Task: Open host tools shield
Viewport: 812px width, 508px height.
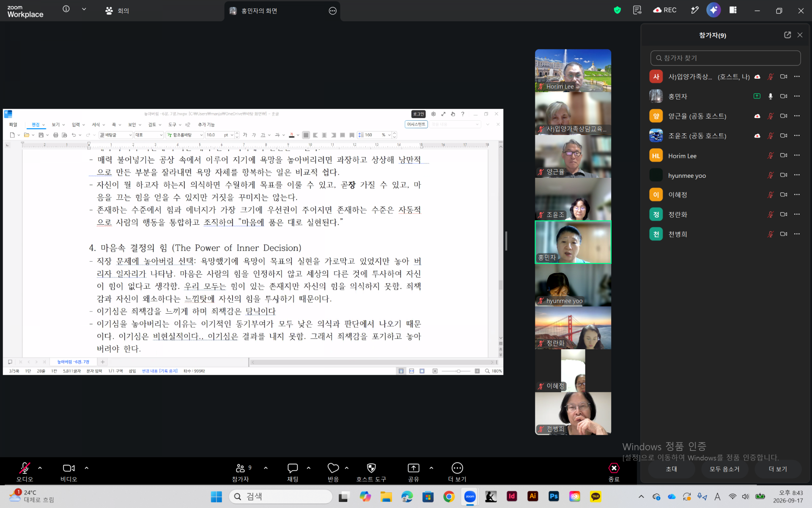Action: (x=371, y=472)
